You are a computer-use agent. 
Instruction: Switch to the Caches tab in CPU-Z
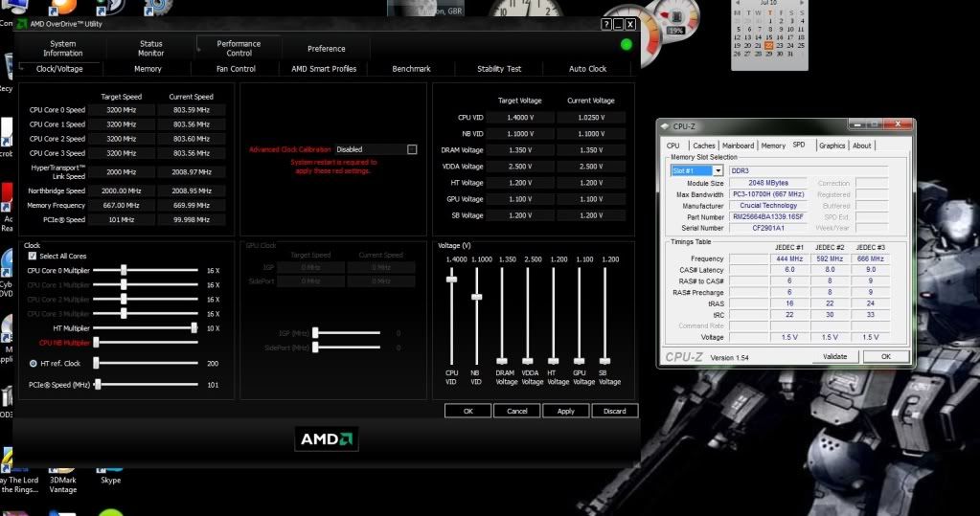[x=704, y=146]
